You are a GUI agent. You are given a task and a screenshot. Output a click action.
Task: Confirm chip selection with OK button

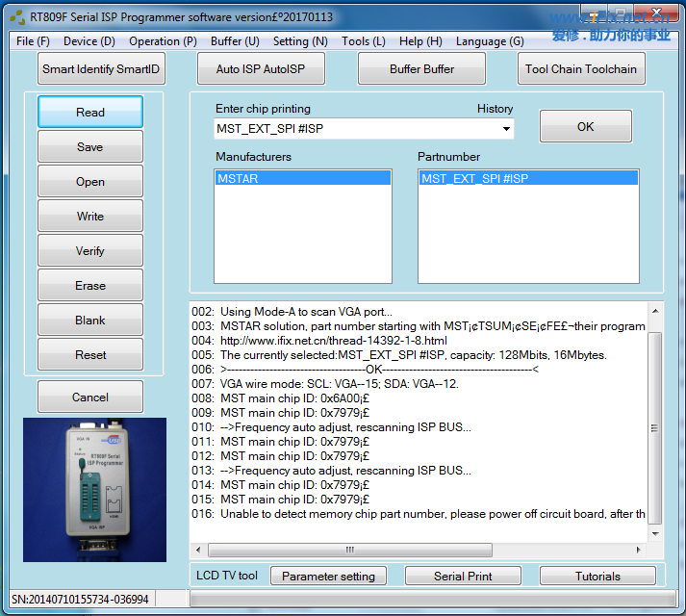pos(585,126)
